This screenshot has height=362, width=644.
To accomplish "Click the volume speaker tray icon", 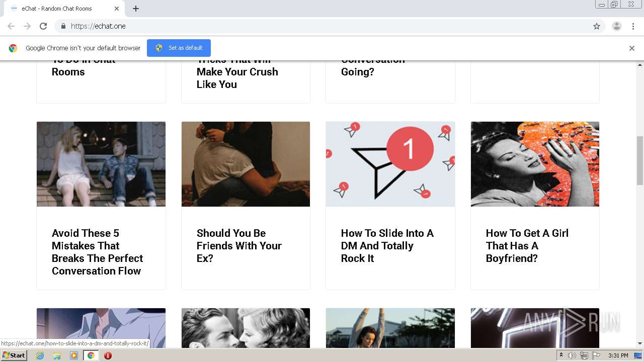I will click(572, 355).
